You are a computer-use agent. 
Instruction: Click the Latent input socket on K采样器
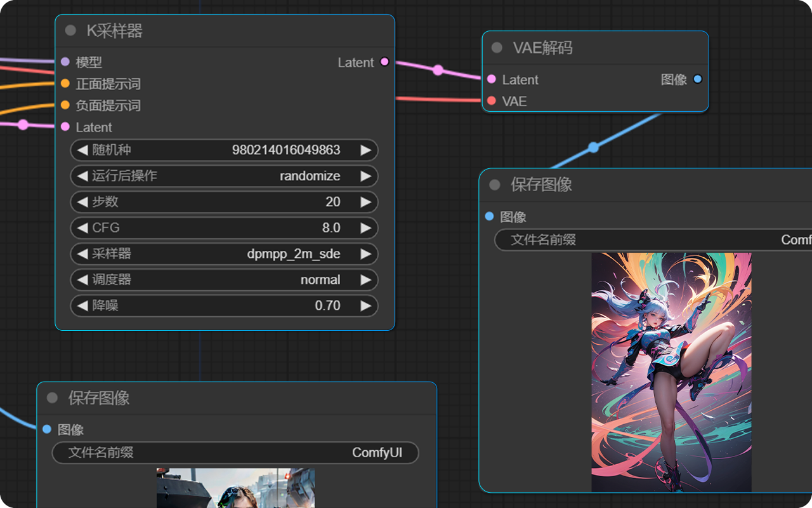coord(65,126)
